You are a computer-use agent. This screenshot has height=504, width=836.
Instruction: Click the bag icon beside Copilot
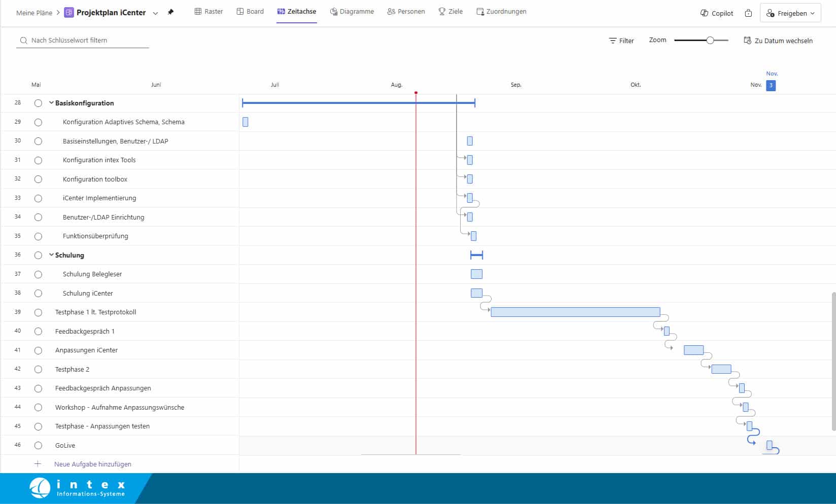coord(748,13)
